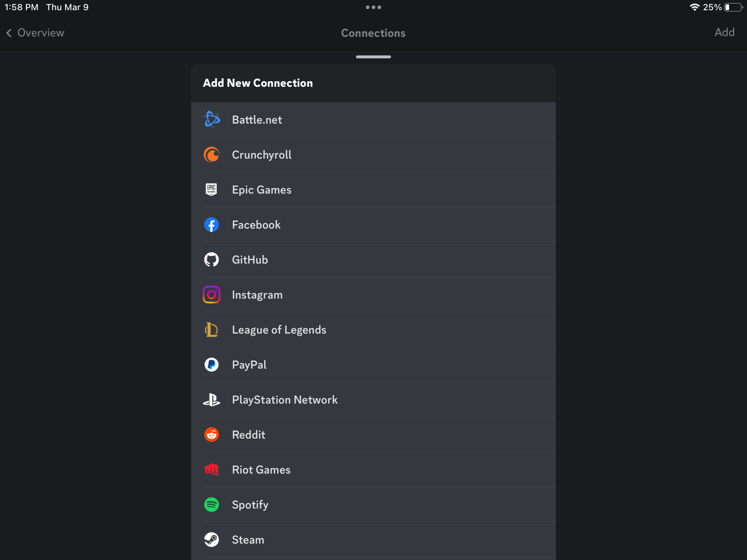747x560 pixels.
Task: Select the Reddit alien icon
Action: tap(212, 435)
